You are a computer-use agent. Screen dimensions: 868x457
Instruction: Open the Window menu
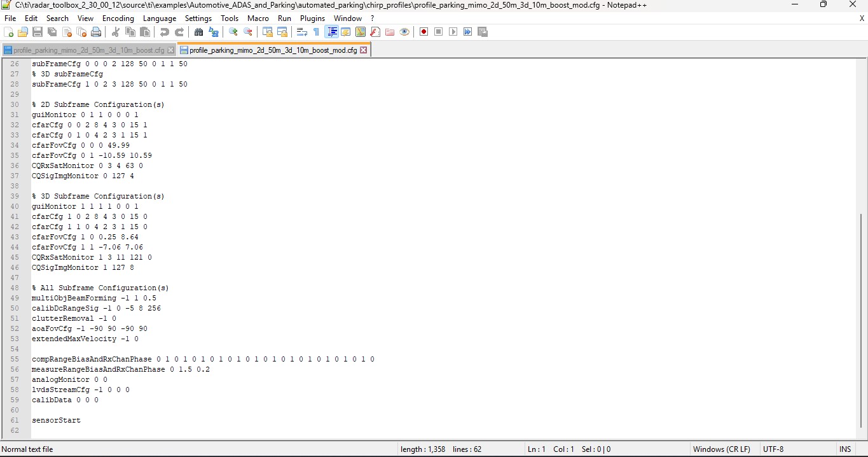(x=348, y=18)
